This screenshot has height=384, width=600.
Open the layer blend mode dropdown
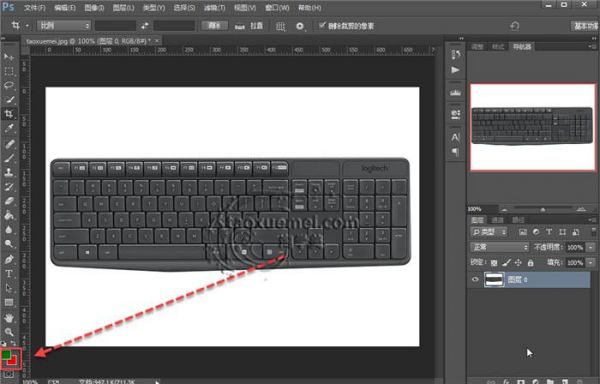(499, 247)
